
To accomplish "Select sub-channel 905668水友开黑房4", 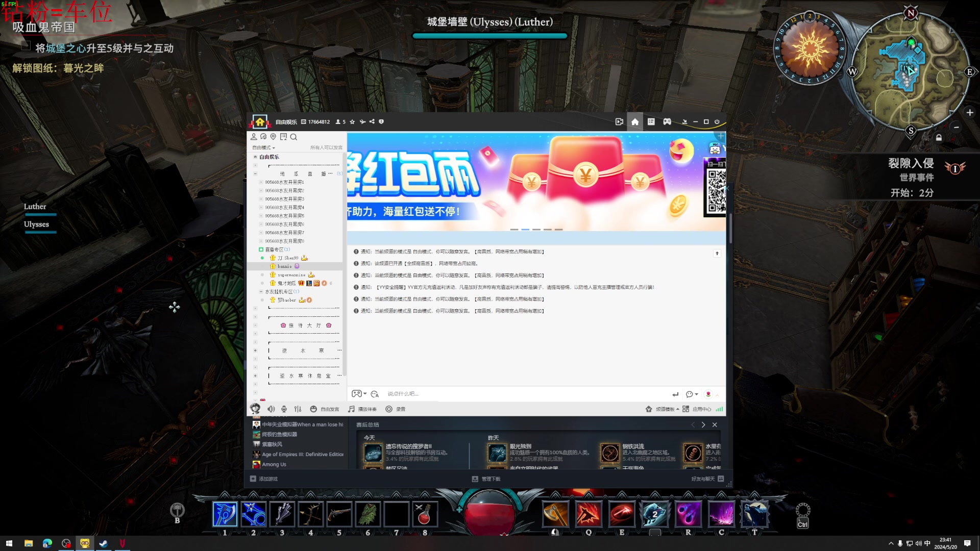I will pyautogui.click(x=284, y=208).
